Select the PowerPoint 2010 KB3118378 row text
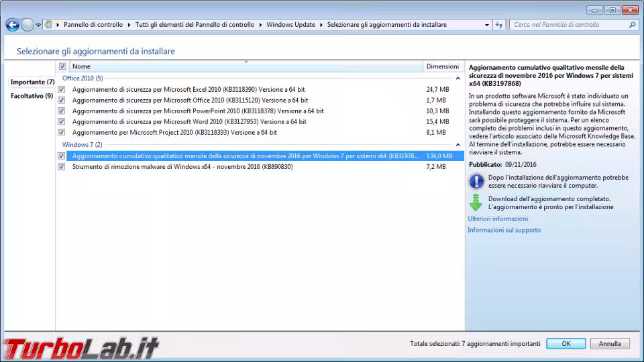Image resolution: width=644 pixels, height=362 pixels. (198, 111)
